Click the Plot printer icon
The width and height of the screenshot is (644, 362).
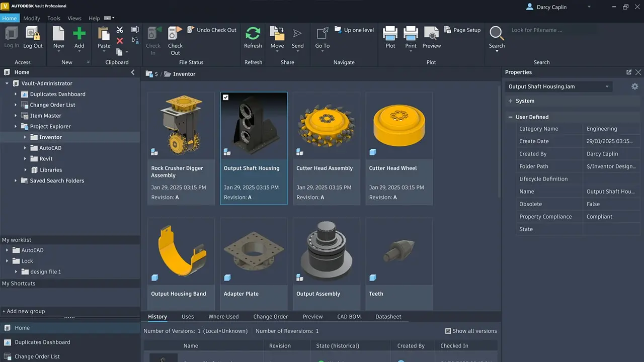pyautogui.click(x=390, y=33)
